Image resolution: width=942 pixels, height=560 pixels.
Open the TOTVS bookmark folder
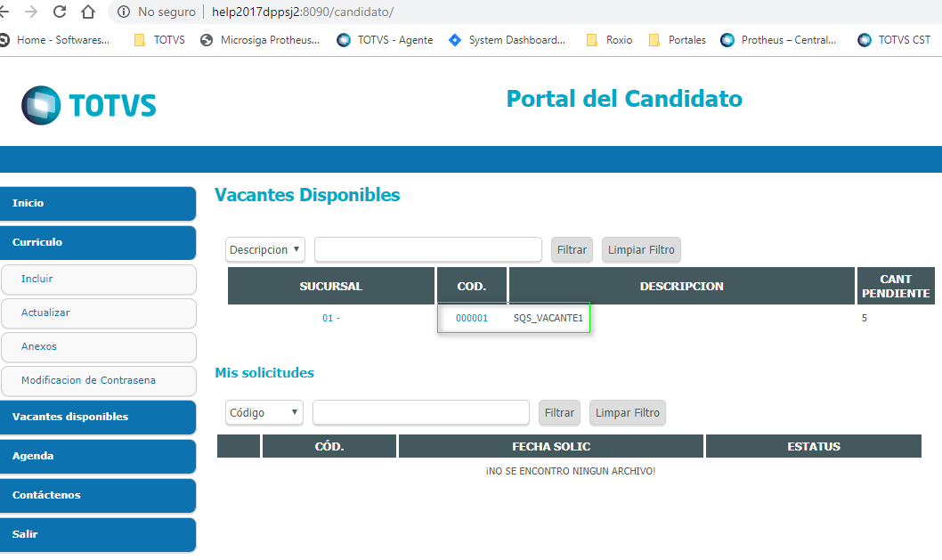pos(159,40)
